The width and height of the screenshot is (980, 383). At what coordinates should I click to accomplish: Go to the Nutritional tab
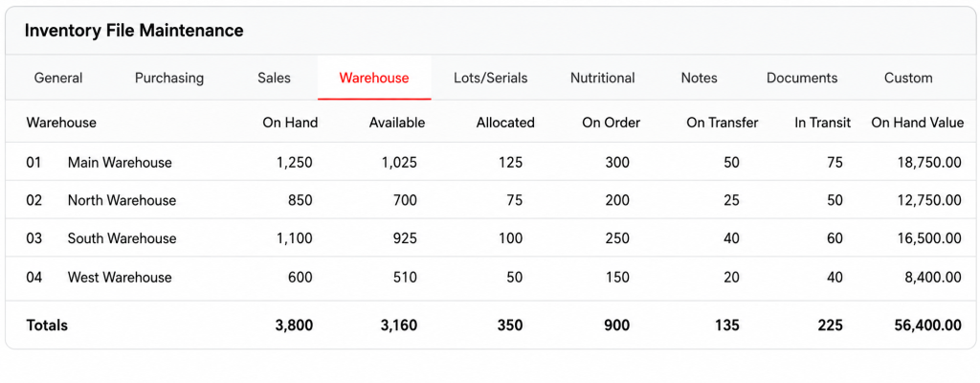click(x=603, y=79)
